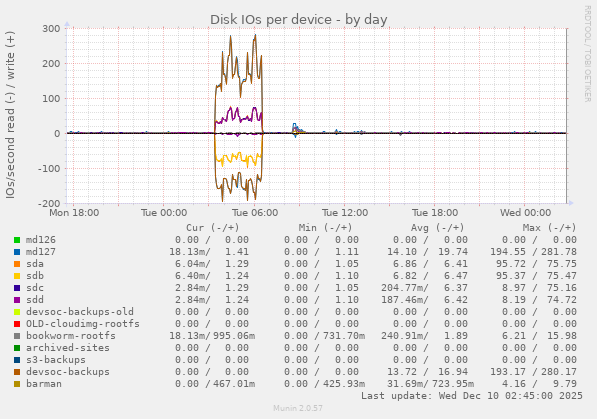Viewport: 597px width, 419px height.
Task: Click the sdd purple legend swatch
Action: coord(17,300)
